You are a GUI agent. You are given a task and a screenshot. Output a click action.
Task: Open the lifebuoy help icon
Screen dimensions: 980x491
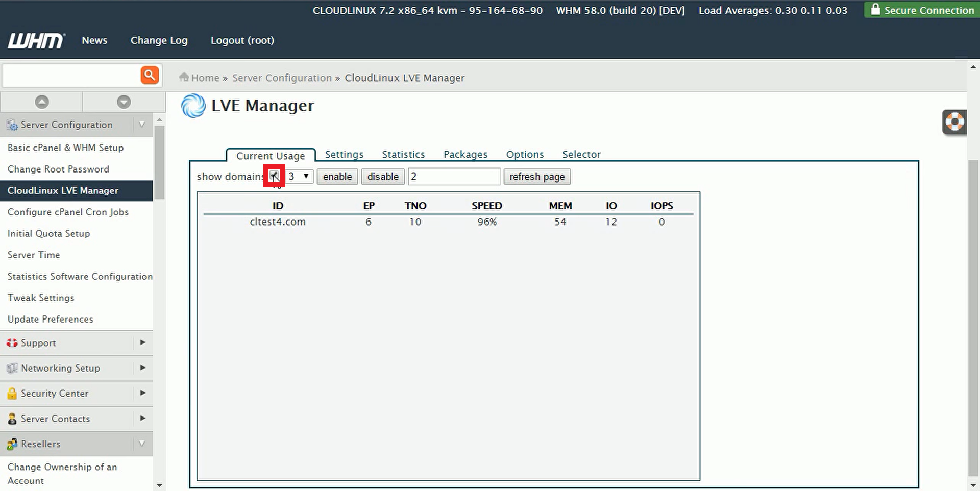coord(954,122)
